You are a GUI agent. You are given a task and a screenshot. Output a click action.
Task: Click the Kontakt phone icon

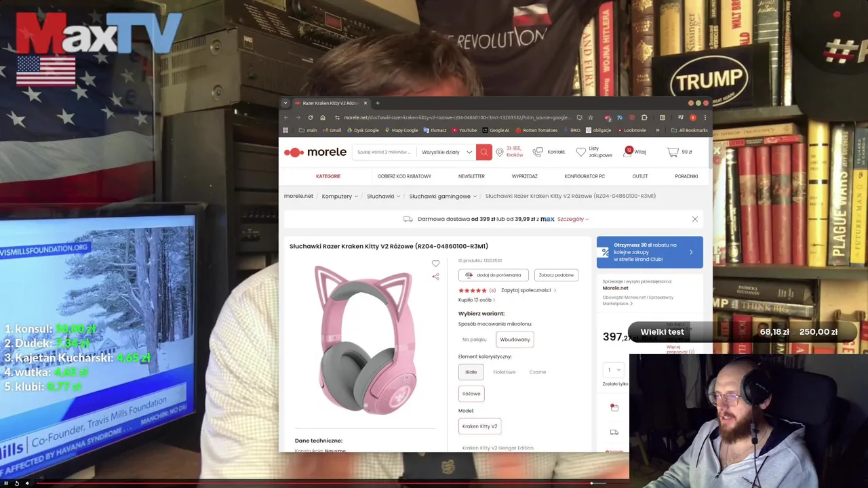[538, 152]
